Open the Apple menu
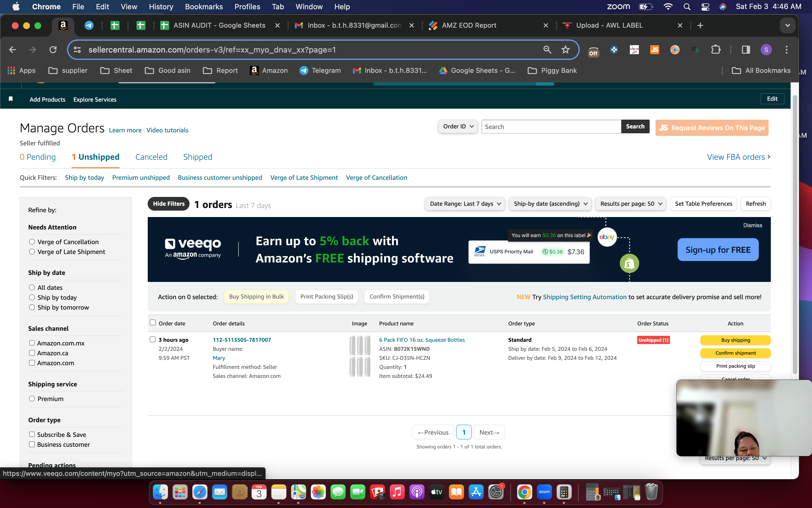 point(16,7)
